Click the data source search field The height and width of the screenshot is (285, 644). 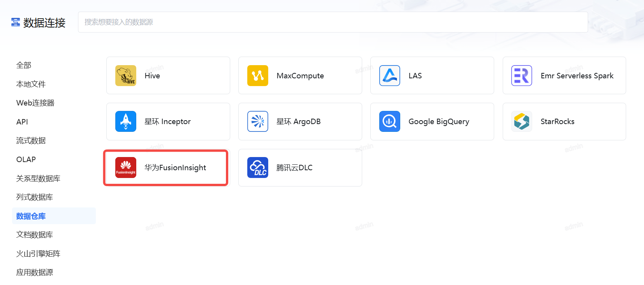click(x=333, y=22)
